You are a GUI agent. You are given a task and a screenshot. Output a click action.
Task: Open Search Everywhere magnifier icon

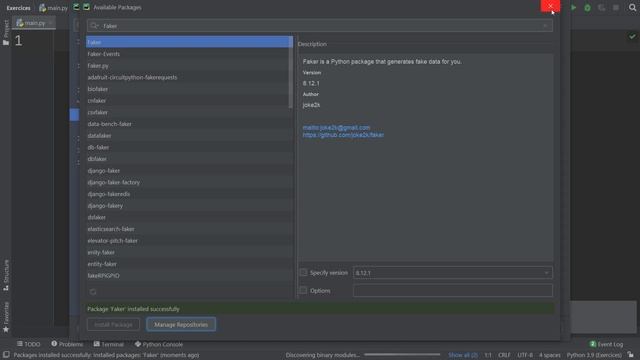tap(632, 7)
